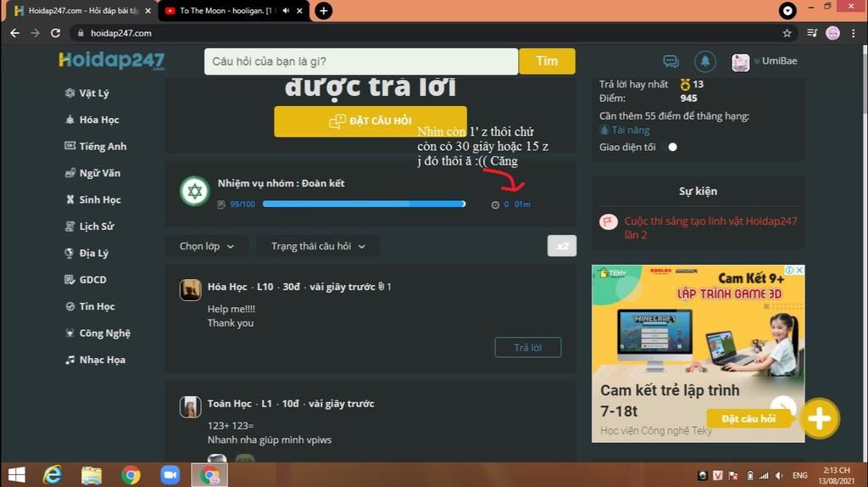This screenshot has height=487, width=868.
Task: Bookmark this page with the star
Action: (x=787, y=33)
